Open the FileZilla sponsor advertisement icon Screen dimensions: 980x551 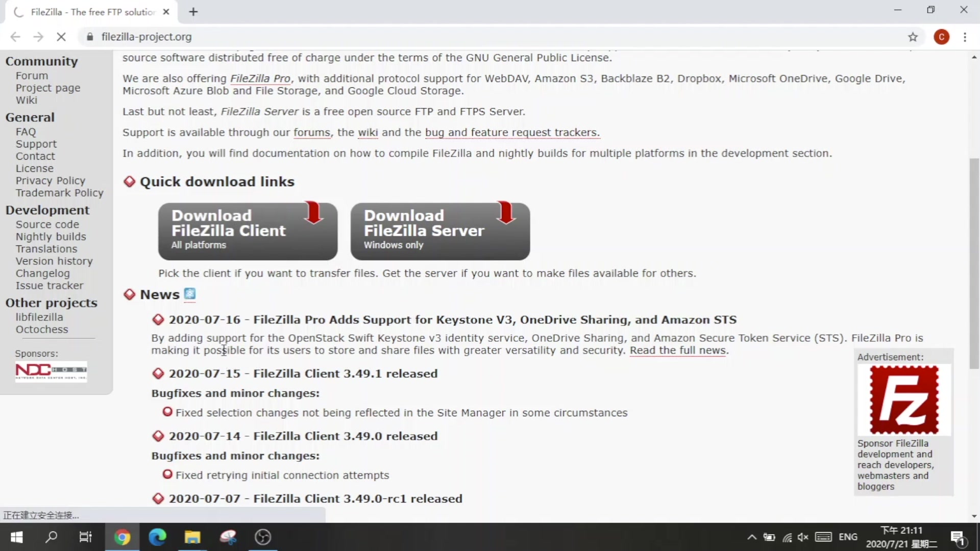click(x=905, y=400)
